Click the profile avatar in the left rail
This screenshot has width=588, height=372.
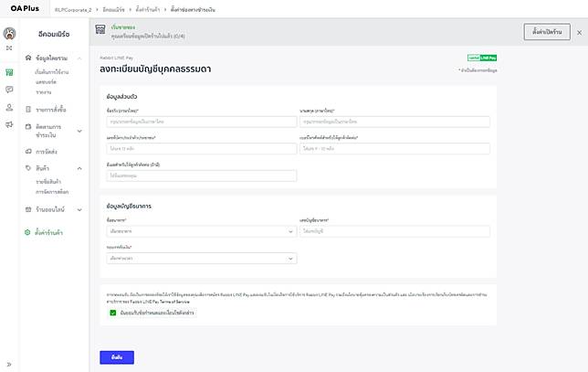point(9,33)
